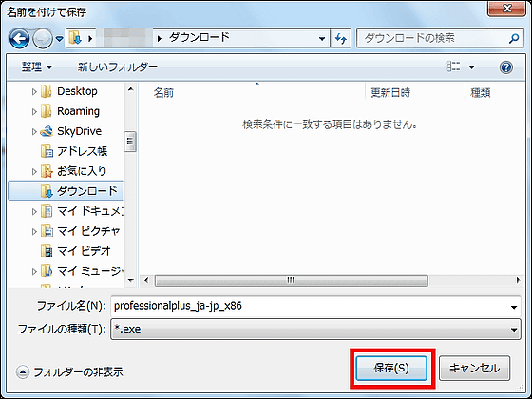This screenshot has height=399, width=532.
Task: Click the キャンセル button
Action: (474, 369)
